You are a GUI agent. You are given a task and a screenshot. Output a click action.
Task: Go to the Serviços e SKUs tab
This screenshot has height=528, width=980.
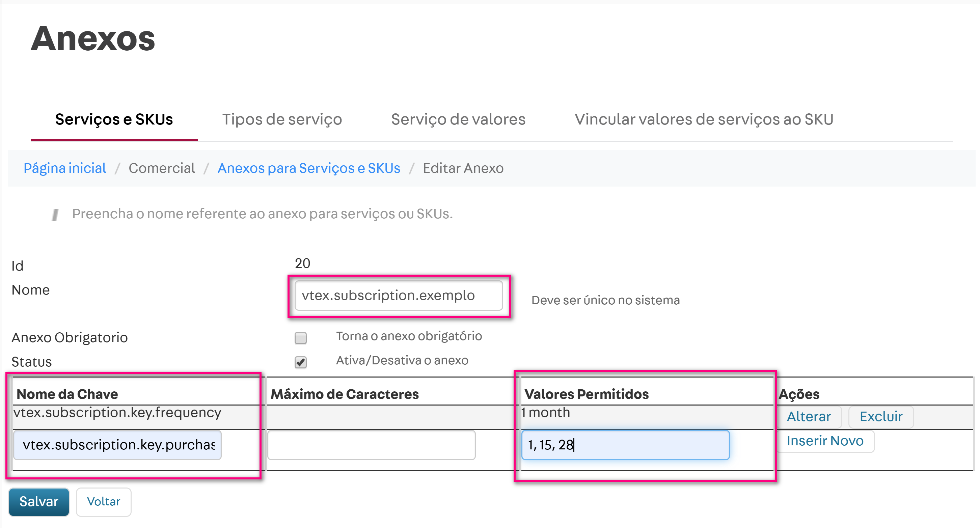114,119
